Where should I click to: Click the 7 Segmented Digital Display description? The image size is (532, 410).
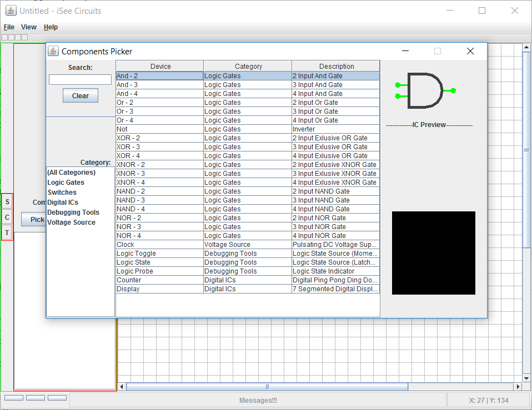335,289
